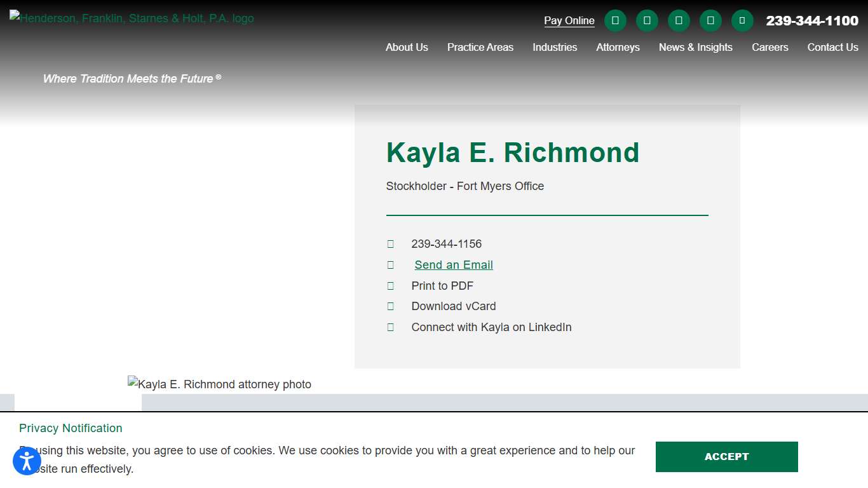Select the Contact Us menu item
Viewport: 868px width, 488px height.
pos(832,47)
